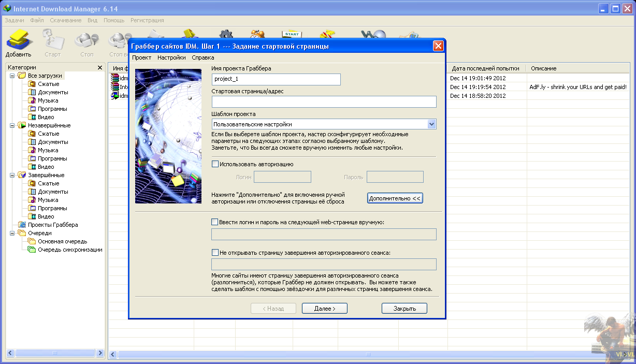Select Музыка under Все загрузки
Screen dimensions: 636x364
click(x=48, y=100)
